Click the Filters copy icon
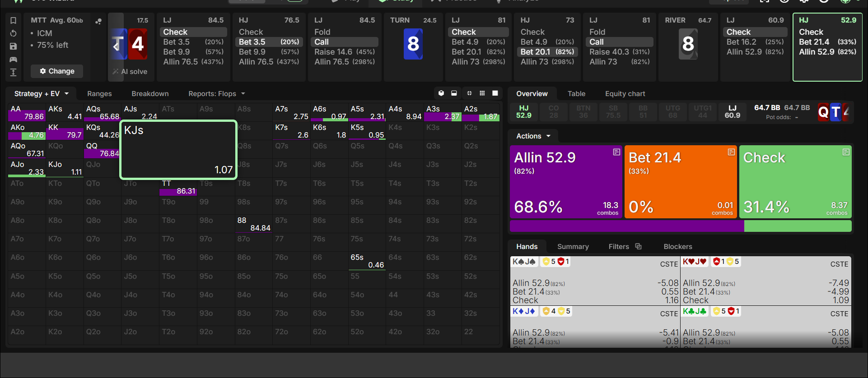868x378 pixels. [638, 246]
